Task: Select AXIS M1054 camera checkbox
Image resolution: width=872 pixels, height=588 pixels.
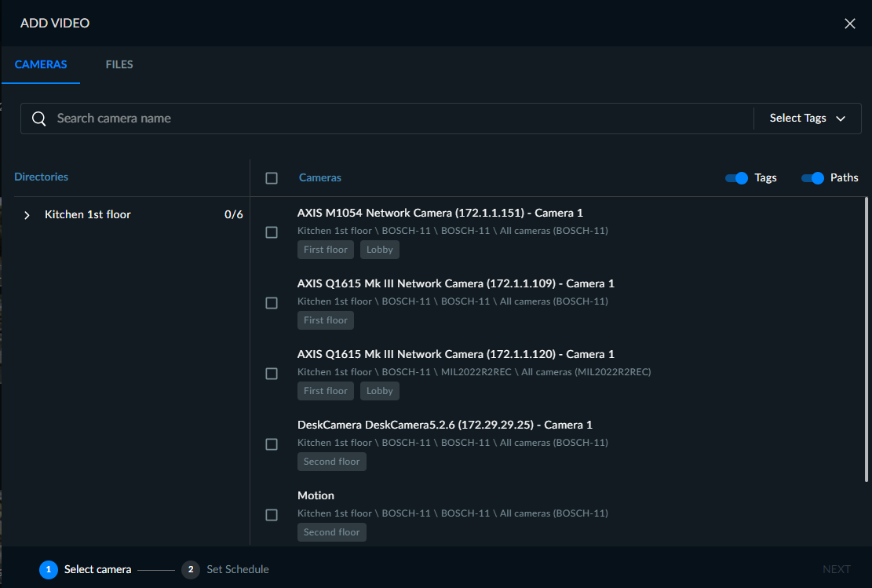Action: (x=272, y=232)
